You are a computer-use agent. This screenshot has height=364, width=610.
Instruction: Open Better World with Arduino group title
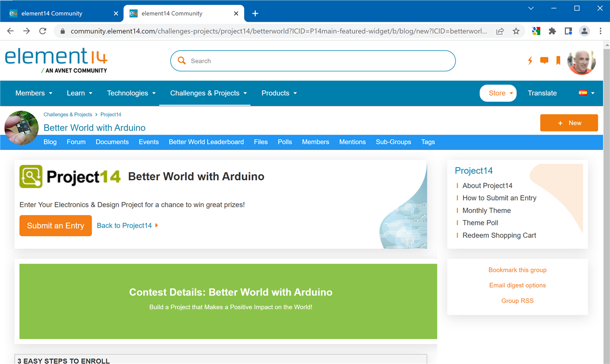[x=95, y=128]
